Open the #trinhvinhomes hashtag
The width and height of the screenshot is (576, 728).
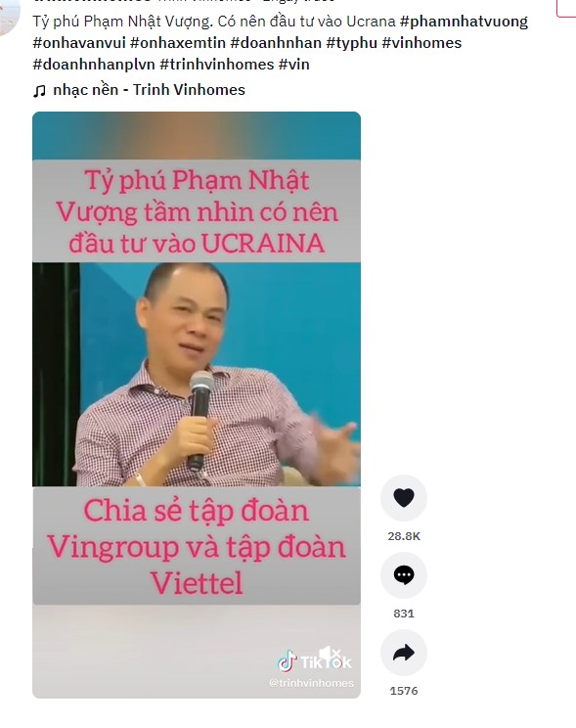[x=217, y=64]
